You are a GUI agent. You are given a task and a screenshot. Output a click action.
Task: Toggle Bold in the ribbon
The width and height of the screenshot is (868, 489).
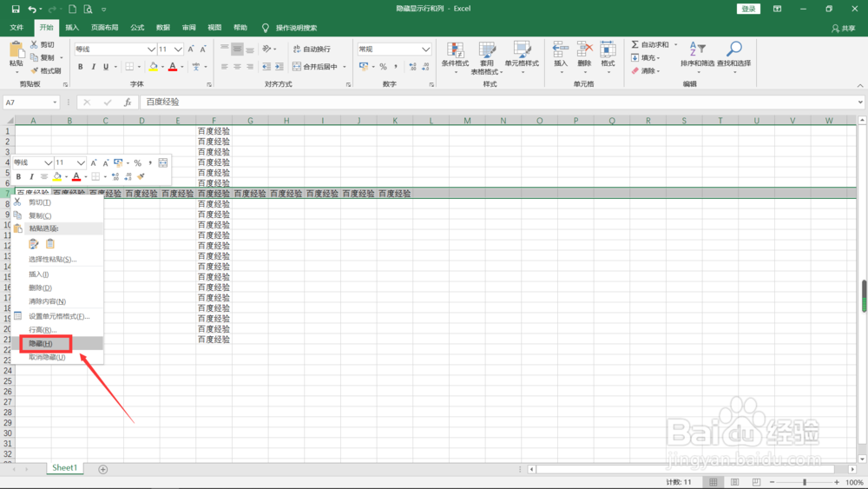[x=81, y=67]
